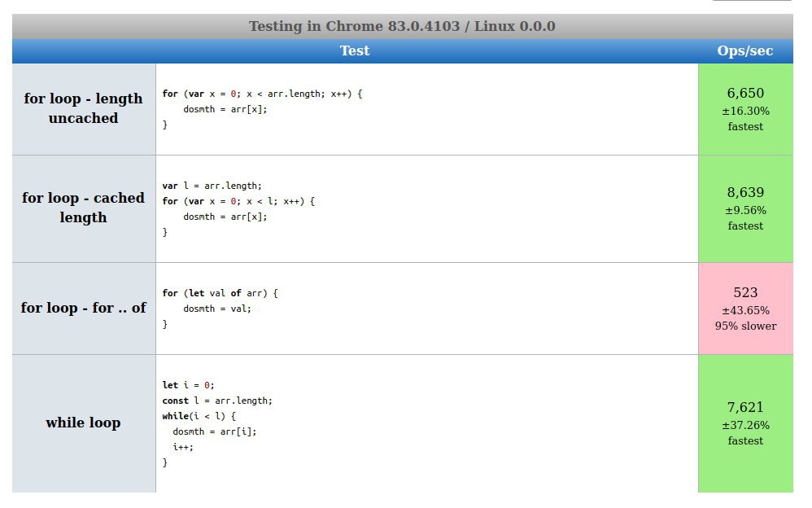The image size is (812, 508).
Task: Click the Testing in Chrome 83.0.4103 caption
Action: tap(403, 26)
